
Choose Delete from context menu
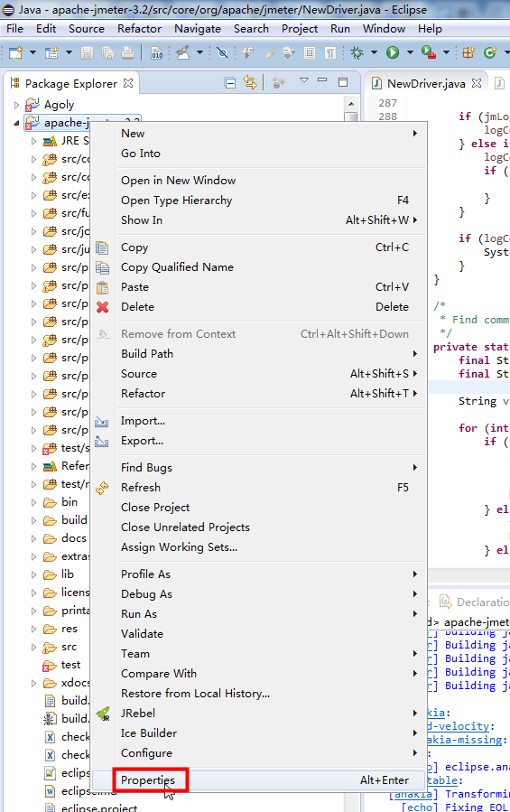click(x=259, y=306)
